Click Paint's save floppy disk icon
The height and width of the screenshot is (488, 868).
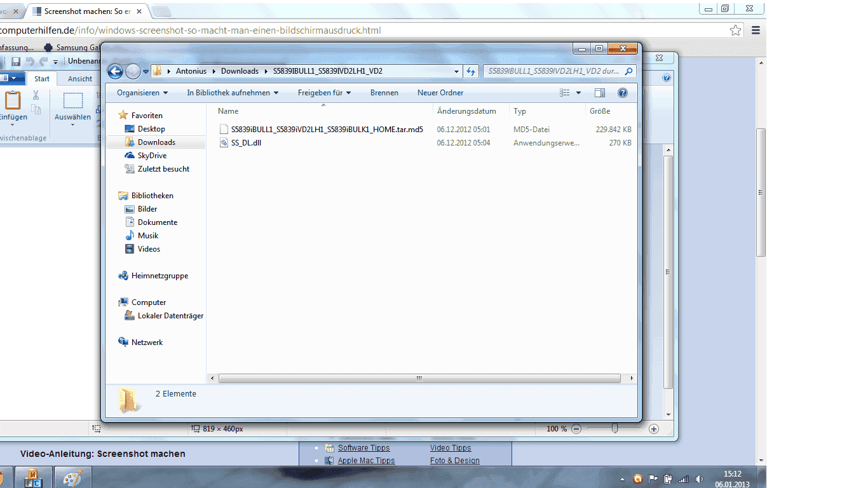tap(16, 62)
